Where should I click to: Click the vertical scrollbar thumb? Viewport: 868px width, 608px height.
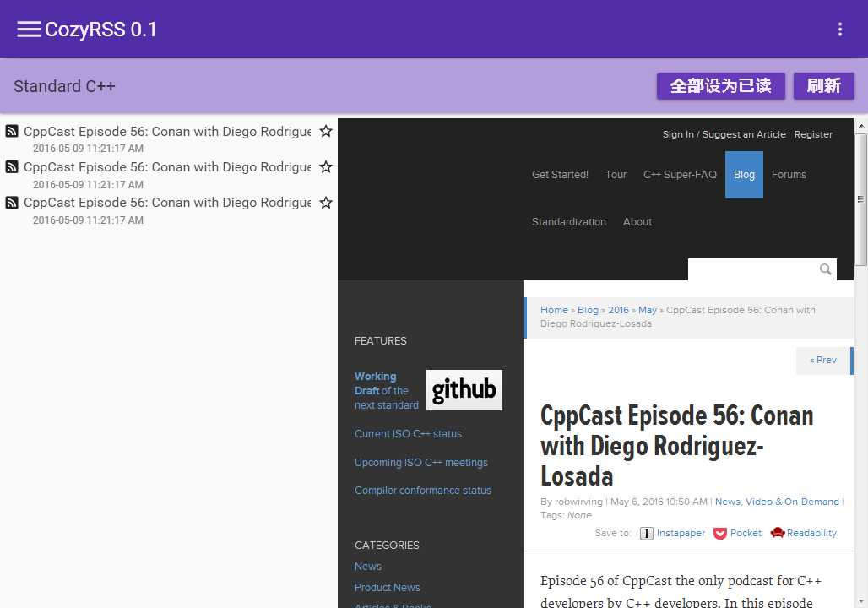click(860, 199)
